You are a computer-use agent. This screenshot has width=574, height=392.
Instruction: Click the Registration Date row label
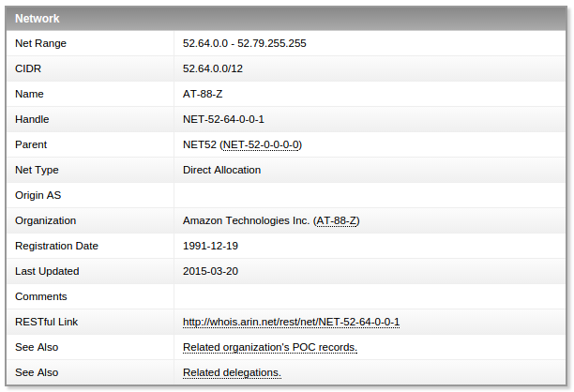pos(56,247)
